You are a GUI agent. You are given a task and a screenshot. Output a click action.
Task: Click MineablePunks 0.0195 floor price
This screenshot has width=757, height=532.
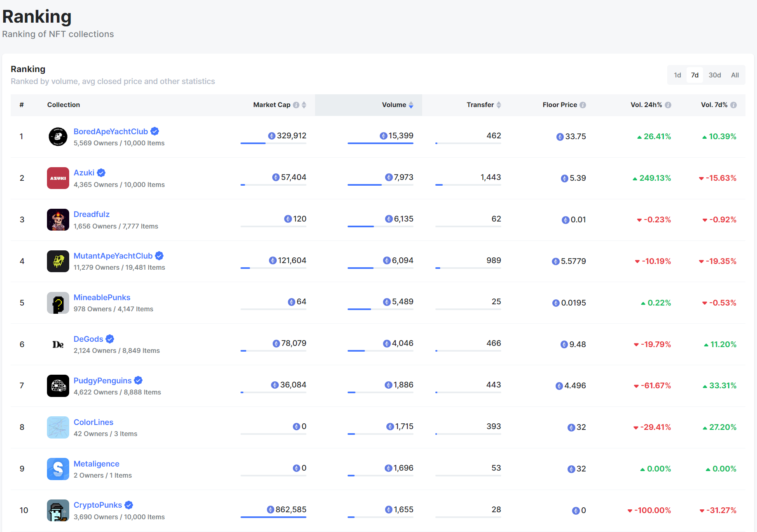(x=573, y=303)
